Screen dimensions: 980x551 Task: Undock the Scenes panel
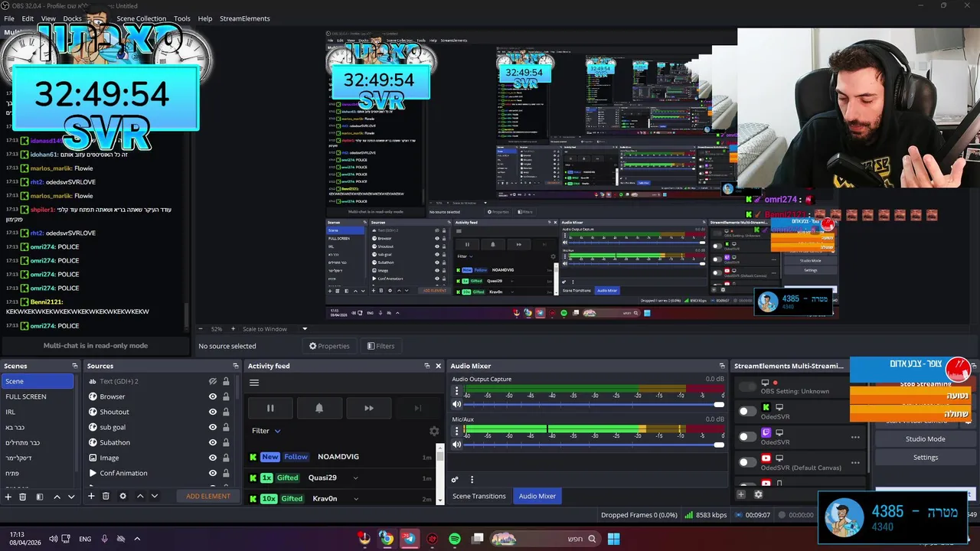[x=74, y=366]
